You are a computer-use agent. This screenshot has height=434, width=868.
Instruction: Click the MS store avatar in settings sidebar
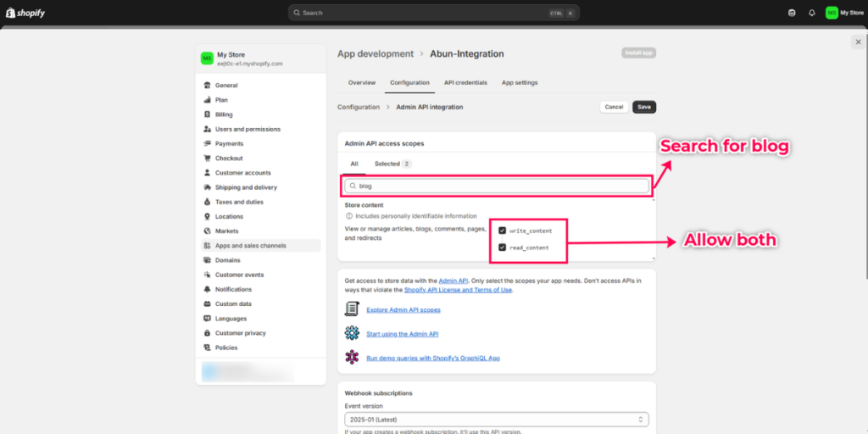point(207,58)
